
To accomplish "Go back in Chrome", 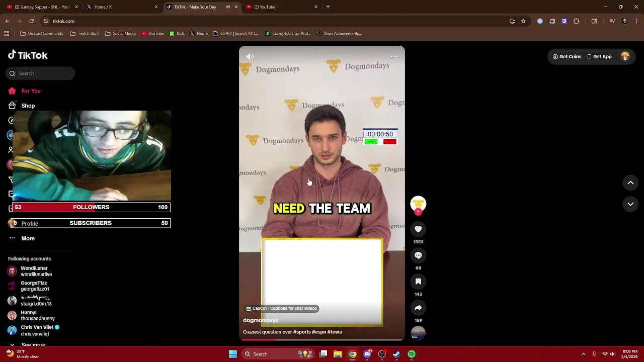I will click(7, 21).
